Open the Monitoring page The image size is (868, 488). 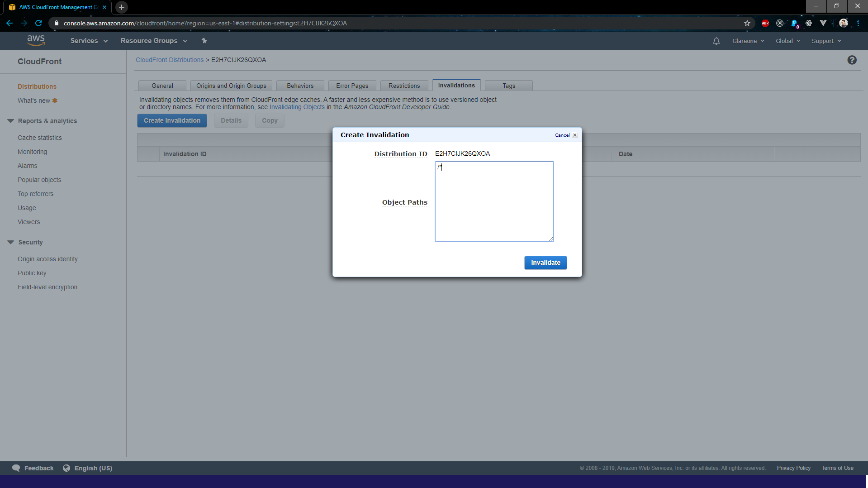click(x=32, y=152)
